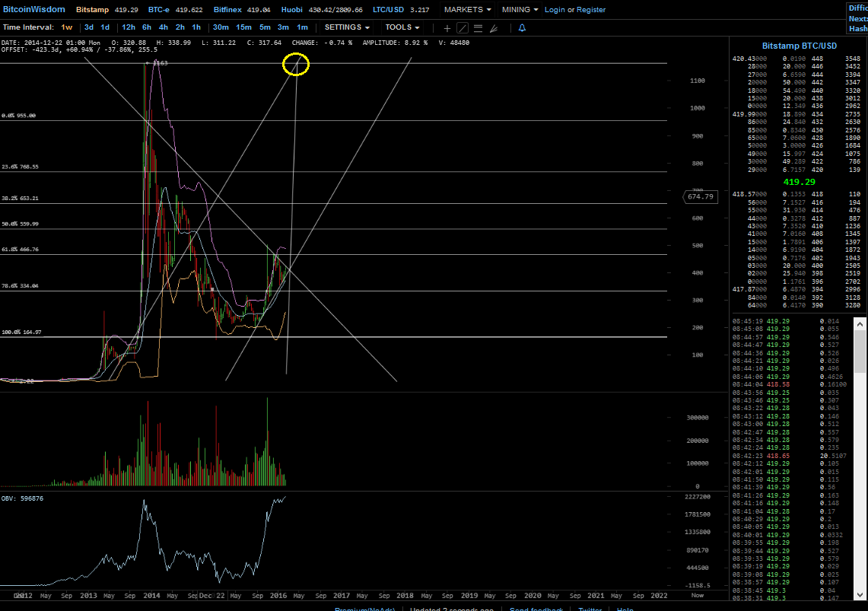This screenshot has width=868, height=611.
Task: Open the Twitter footer link
Action: pyautogui.click(x=590, y=609)
